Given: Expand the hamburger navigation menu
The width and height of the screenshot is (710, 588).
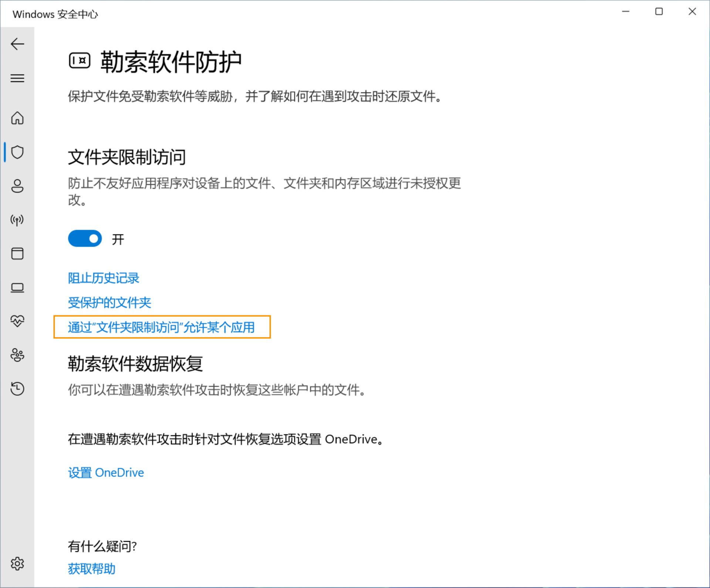Looking at the screenshot, I should click(17, 78).
